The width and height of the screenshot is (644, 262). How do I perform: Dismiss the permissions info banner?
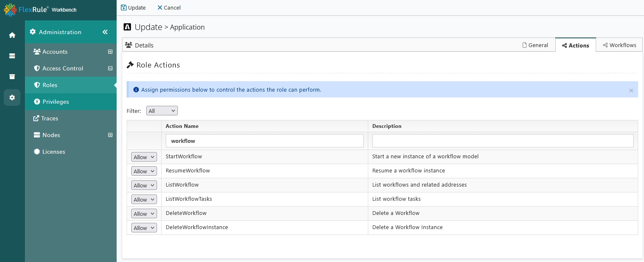(631, 90)
